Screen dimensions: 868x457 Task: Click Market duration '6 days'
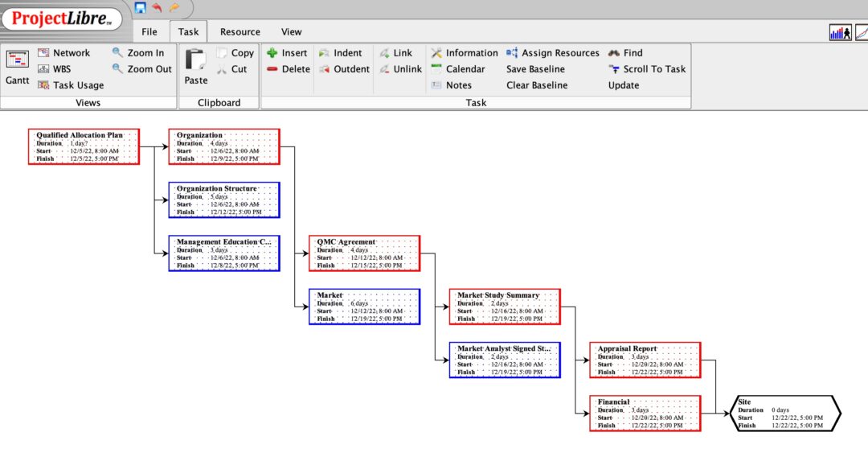tap(358, 303)
